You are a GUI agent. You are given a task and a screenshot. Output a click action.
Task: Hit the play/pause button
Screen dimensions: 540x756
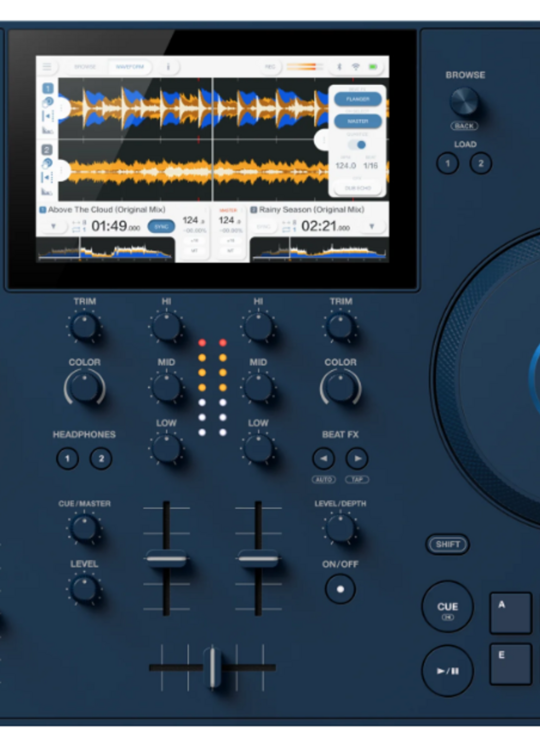coord(447,671)
